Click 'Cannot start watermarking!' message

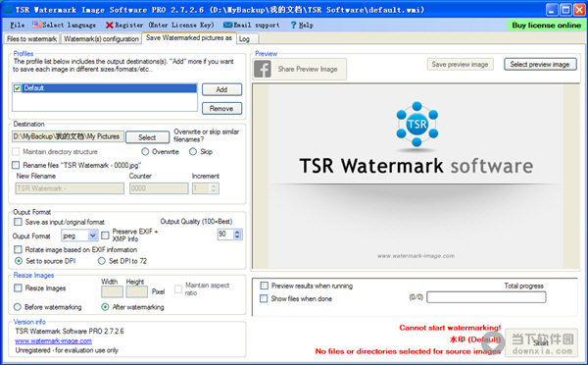[450, 328]
